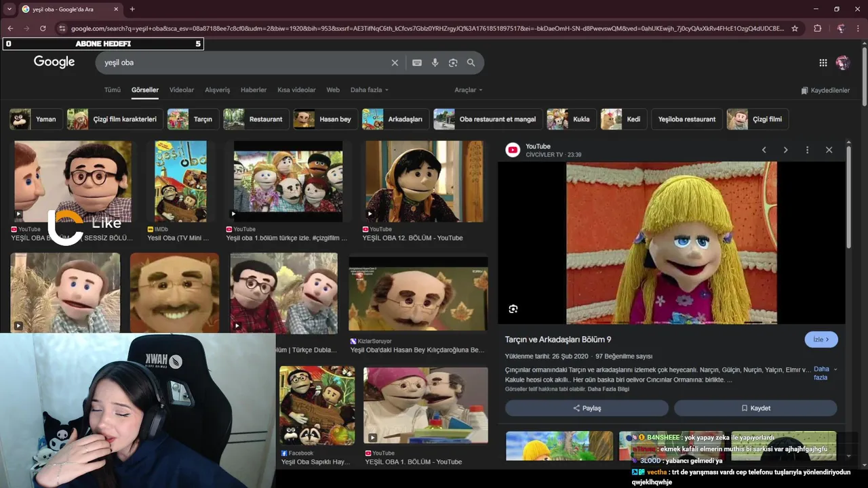868x488 pixels.
Task: Open the Chrome three-dot menu
Action: coord(859,28)
